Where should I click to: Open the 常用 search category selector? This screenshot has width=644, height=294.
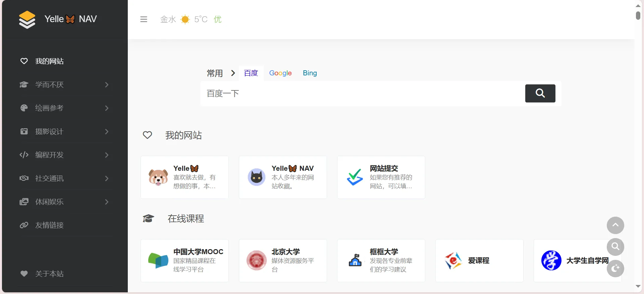point(215,73)
